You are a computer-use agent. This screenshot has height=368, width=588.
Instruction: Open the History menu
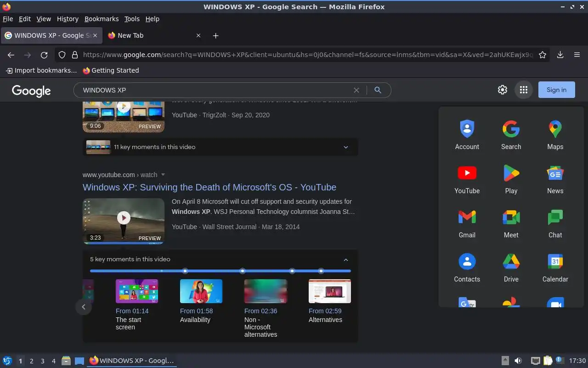[x=68, y=19]
